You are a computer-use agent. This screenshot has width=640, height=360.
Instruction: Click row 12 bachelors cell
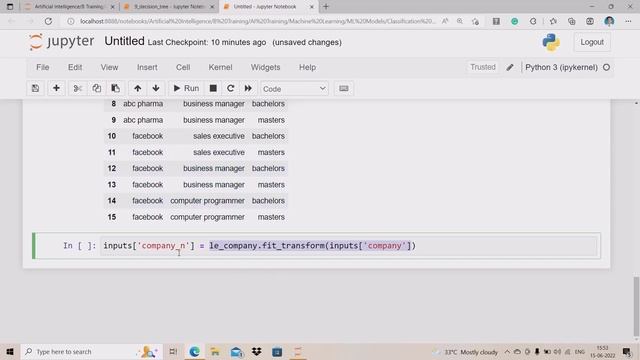pyautogui.click(x=268, y=168)
